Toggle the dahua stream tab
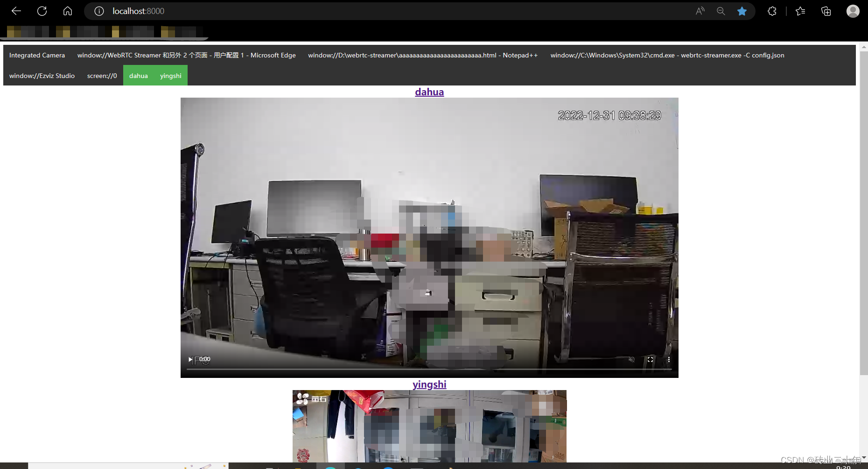This screenshot has width=868, height=469. 139,76
